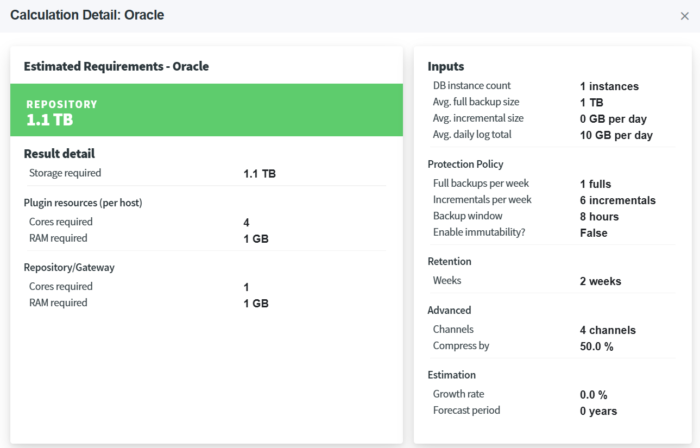The image size is (700, 448).
Task: Click RAM required value under Repository/Gateway
Action: [x=255, y=303]
